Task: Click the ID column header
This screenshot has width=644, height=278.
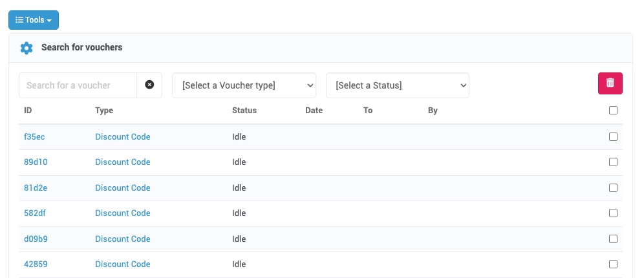Action: (x=28, y=111)
